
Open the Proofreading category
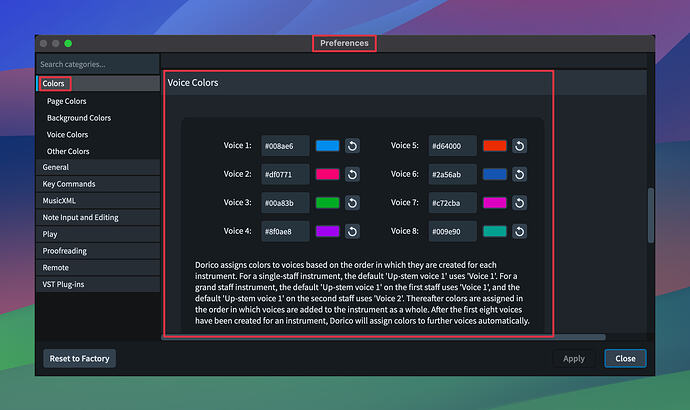coord(98,251)
